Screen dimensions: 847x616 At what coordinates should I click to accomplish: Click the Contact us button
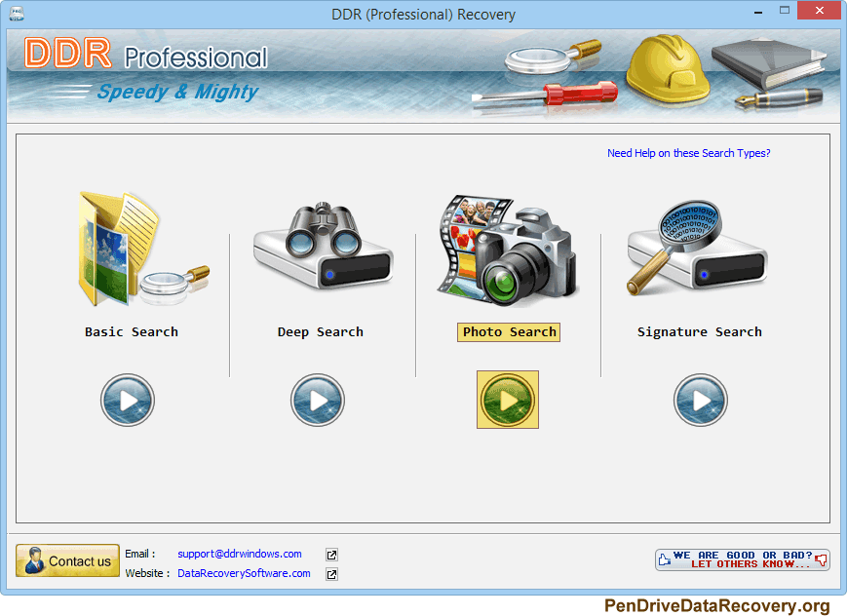click(x=67, y=560)
